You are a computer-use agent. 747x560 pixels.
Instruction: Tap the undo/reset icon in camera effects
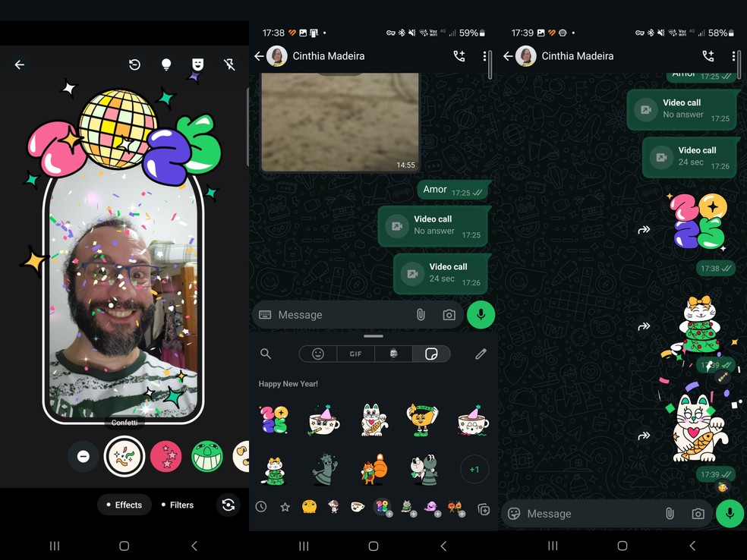(134, 64)
